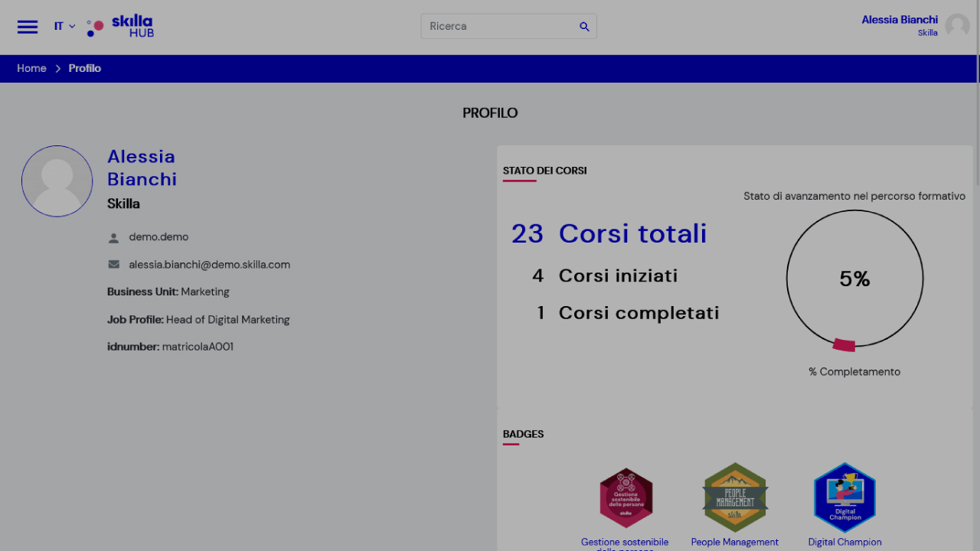The height and width of the screenshot is (551, 980).
Task: Expand the IT language dropdown
Action: (x=64, y=26)
